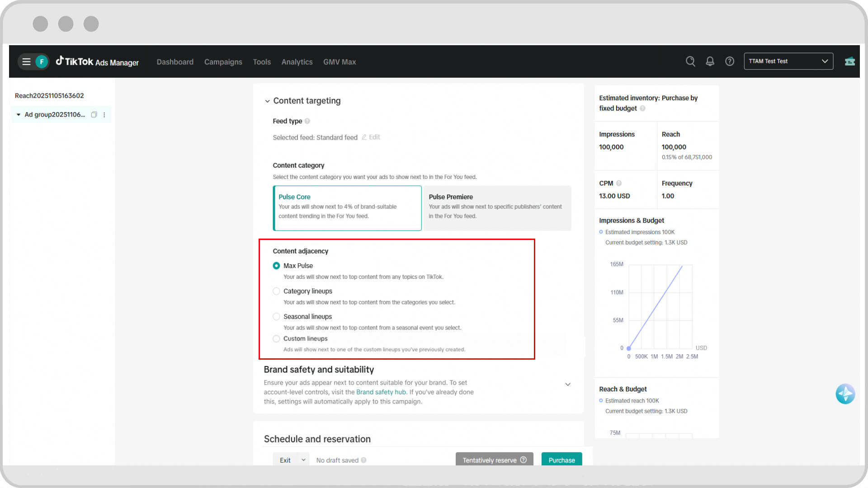The width and height of the screenshot is (868, 488).
Task: Select Seasonal lineups radio option
Action: coord(276,316)
